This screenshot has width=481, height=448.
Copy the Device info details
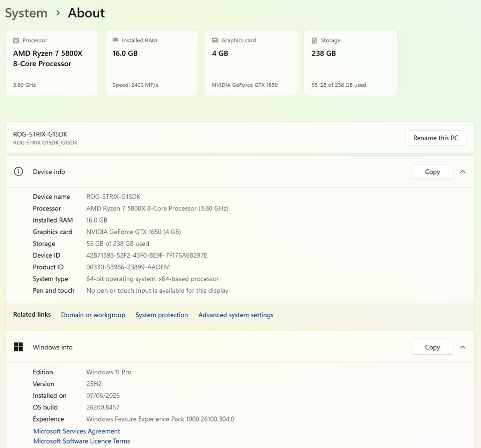coord(432,172)
